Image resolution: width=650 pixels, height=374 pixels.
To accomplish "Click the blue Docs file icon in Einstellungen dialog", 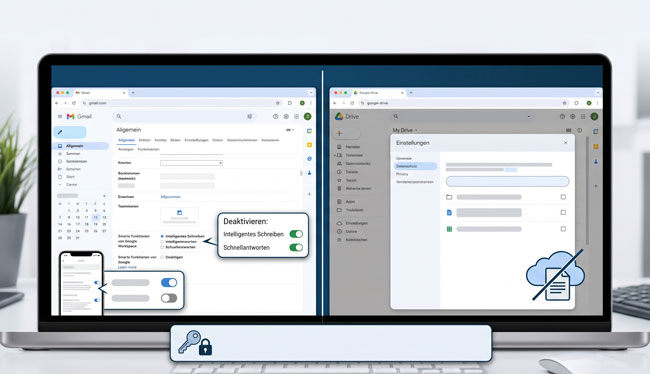I will coord(449,213).
